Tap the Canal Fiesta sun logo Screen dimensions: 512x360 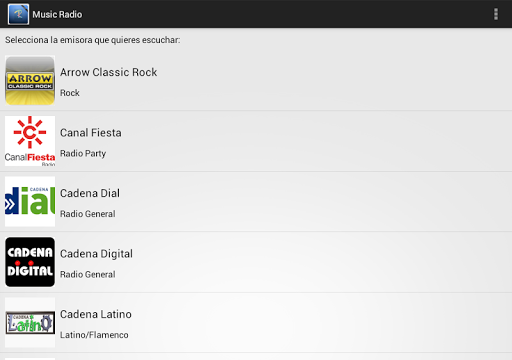pyautogui.click(x=30, y=141)
